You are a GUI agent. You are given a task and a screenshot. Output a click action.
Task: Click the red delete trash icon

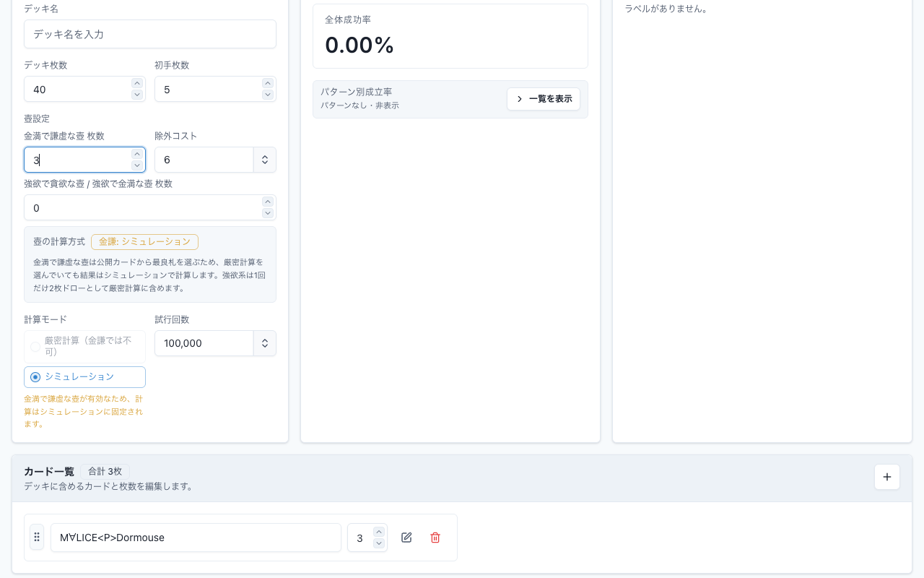point(435,538)
